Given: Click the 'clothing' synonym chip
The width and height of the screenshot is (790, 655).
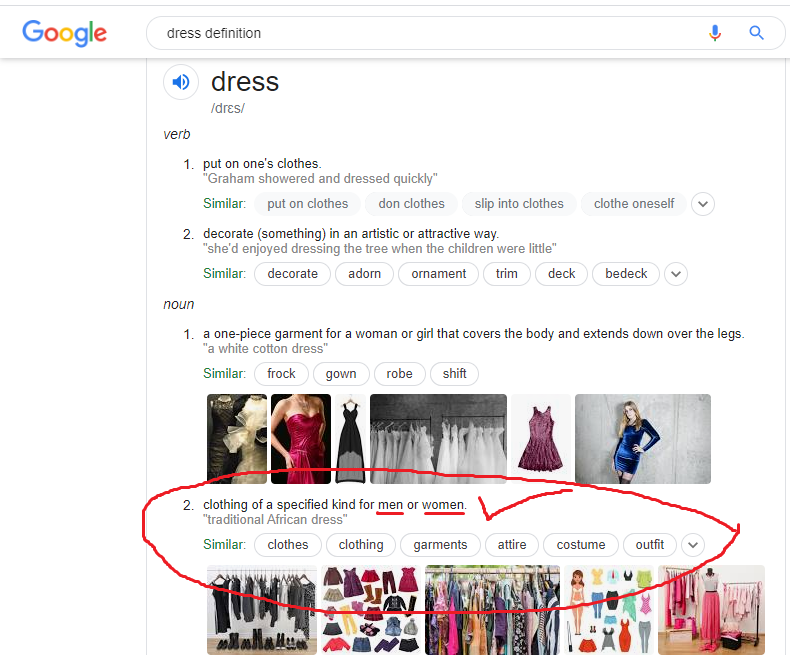Looking at the screenshot, I should (x=361, y=545).
